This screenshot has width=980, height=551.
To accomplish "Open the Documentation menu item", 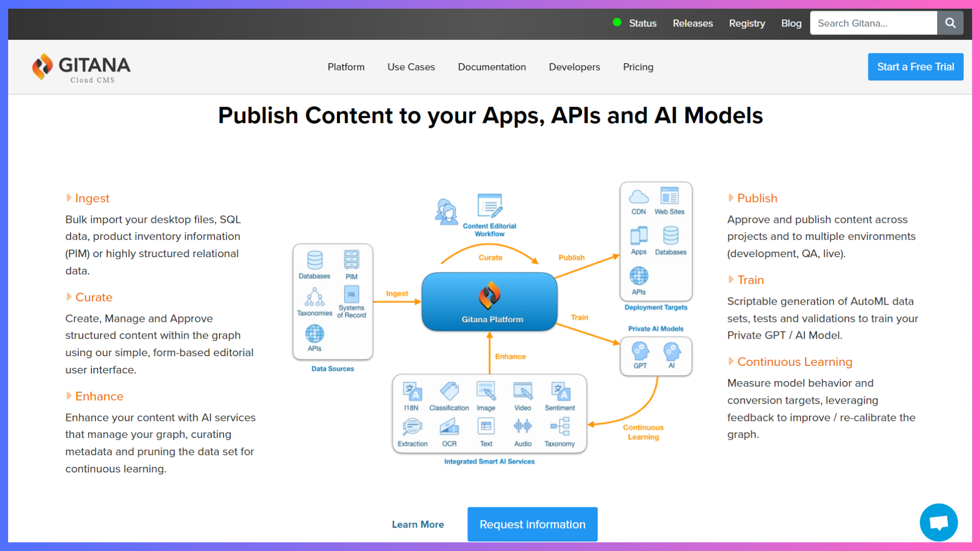I will (492, 67).
